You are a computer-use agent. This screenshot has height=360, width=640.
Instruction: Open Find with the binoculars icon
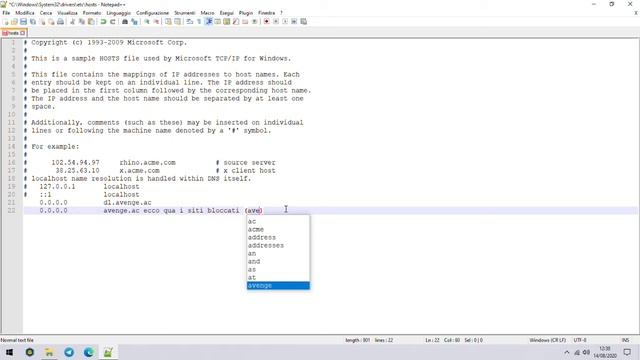[x=125, y=22]
